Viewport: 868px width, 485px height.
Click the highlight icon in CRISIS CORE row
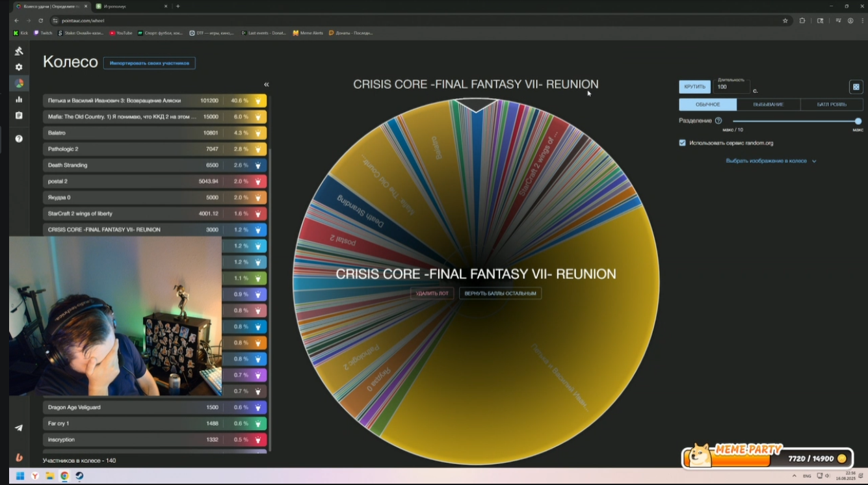point(258,229)
